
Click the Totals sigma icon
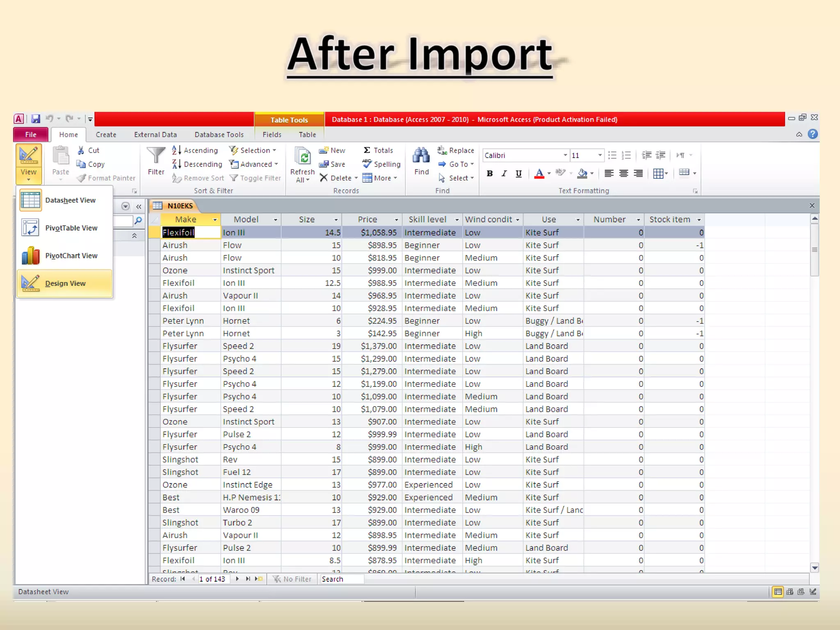(367, 150)
